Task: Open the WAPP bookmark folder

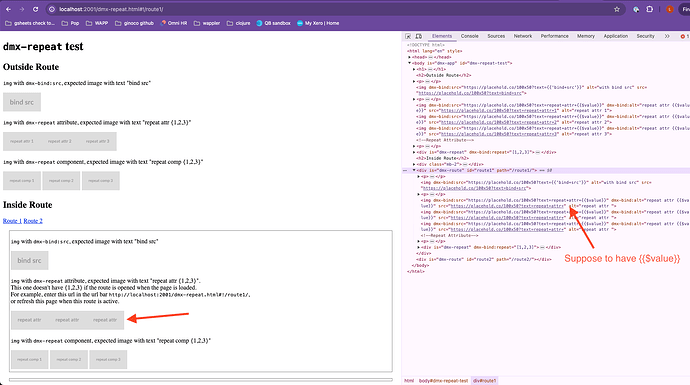Action: pyautogui.click(x=97, y=23)
